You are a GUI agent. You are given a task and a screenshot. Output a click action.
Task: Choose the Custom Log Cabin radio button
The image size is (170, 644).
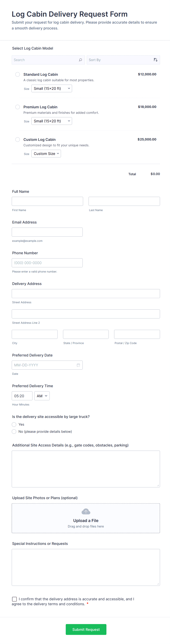(18, 140)
